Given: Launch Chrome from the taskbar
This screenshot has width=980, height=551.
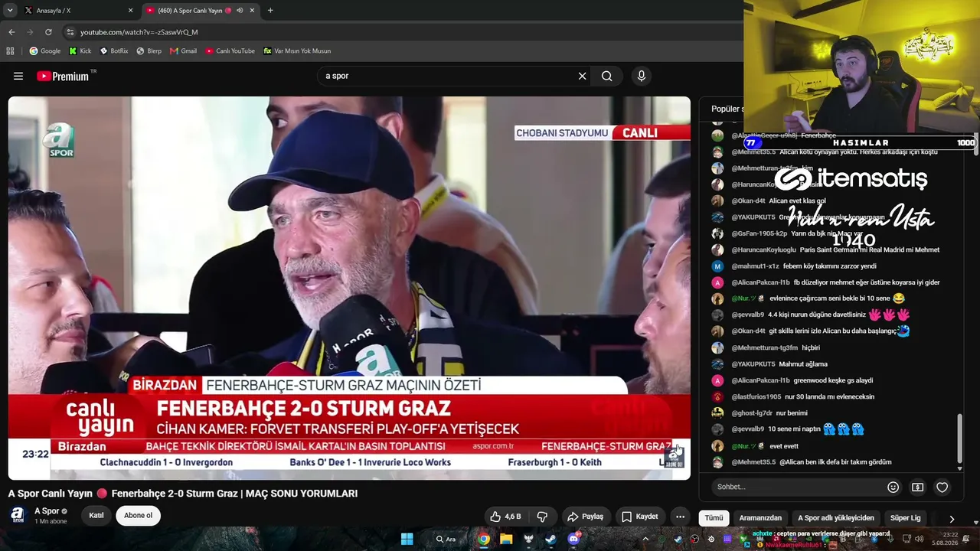Looking at the screenshot, I should click(x=484, y=539).
